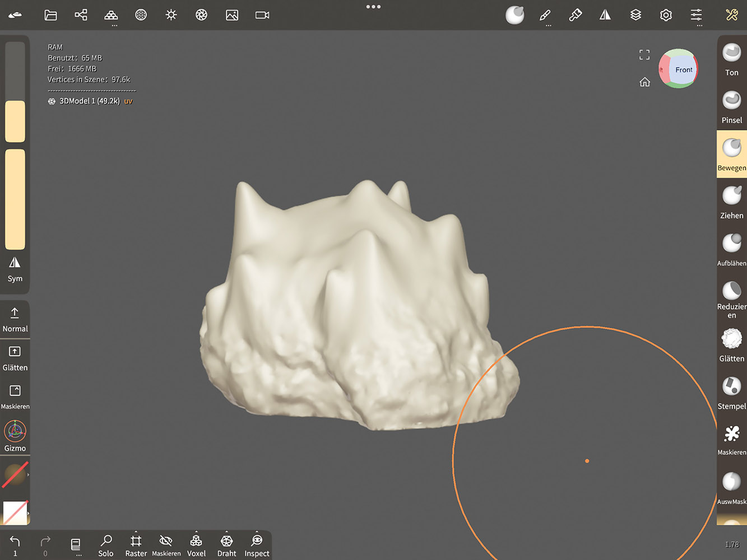Open the Topology menu with voxel pyramid icon
Screen dimensions: 747x560
[x=111, y=15]
